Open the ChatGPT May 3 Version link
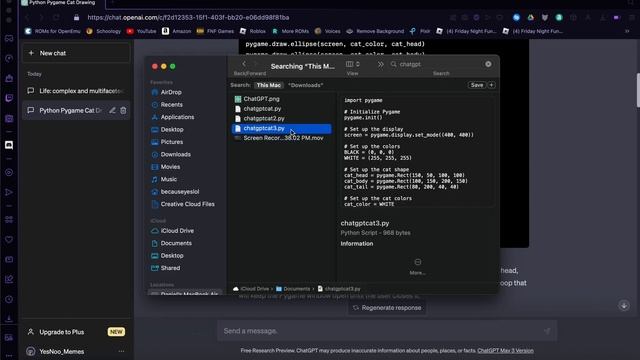 click(x=505, y=351)
